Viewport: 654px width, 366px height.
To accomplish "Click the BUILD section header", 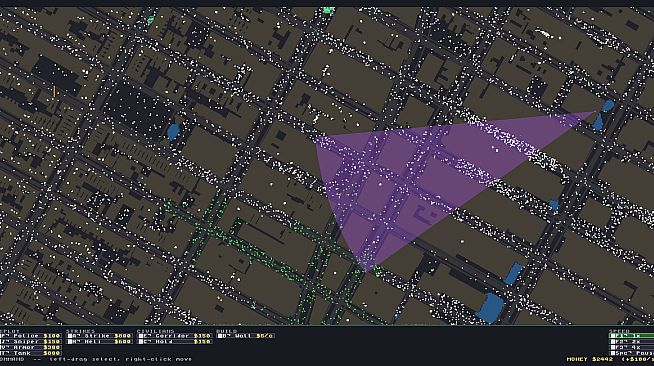I will point(226,331).
